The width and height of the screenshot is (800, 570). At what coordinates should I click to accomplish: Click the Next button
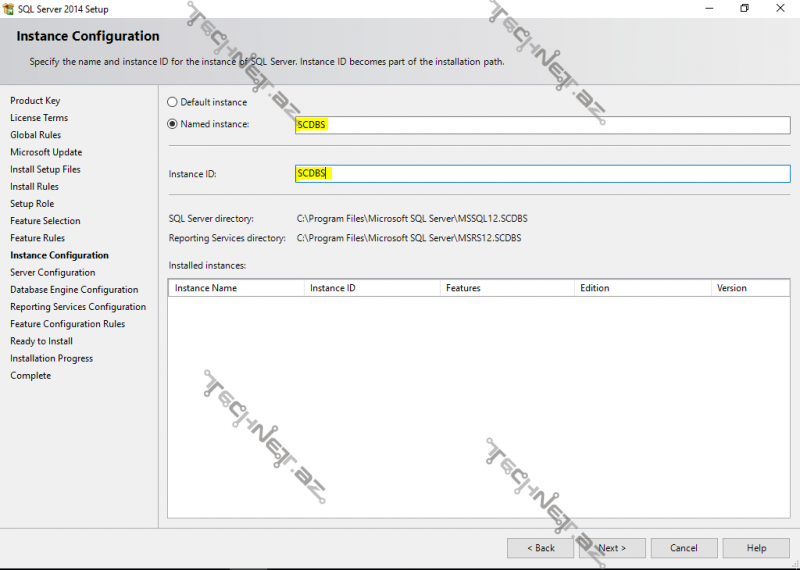(612, 548)
